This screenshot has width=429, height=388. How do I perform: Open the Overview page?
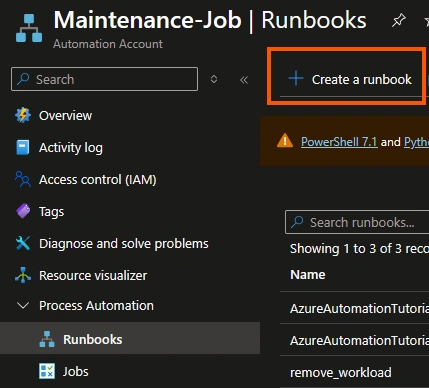click(65, 116)
